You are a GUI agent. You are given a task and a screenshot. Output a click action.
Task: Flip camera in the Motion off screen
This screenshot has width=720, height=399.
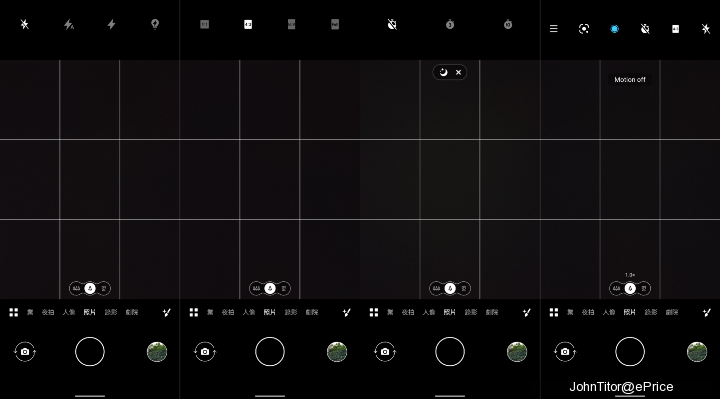(x=565, y=352)
